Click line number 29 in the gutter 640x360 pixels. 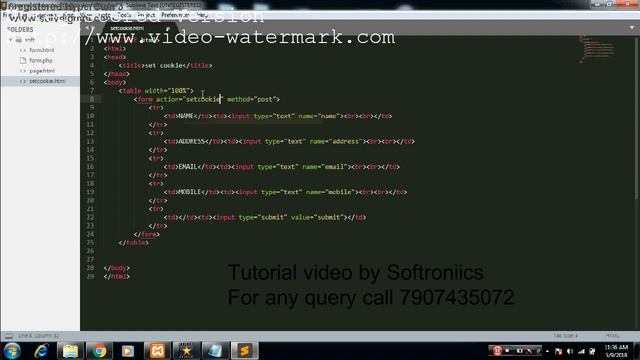pos(91,276)
